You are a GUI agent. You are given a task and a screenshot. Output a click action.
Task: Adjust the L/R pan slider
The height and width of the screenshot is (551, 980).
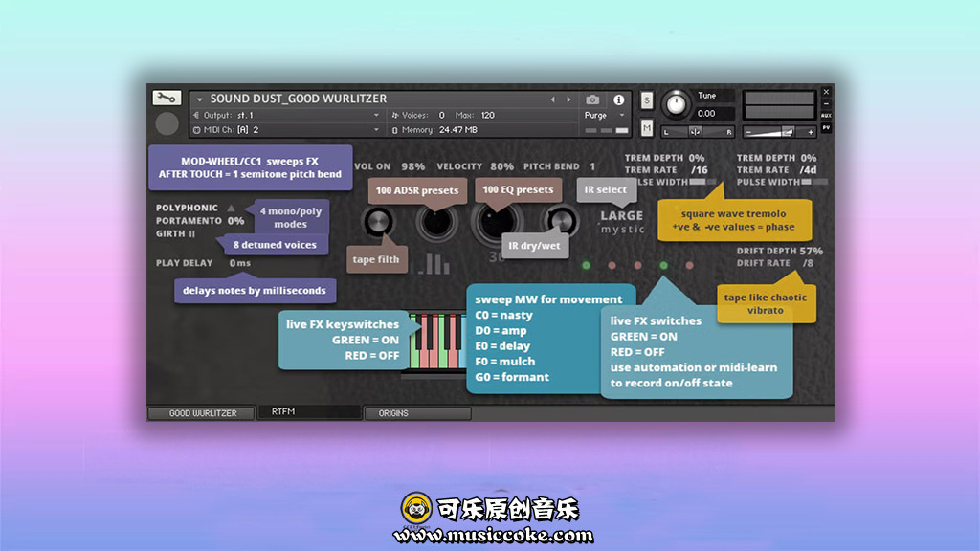[699, 132]
